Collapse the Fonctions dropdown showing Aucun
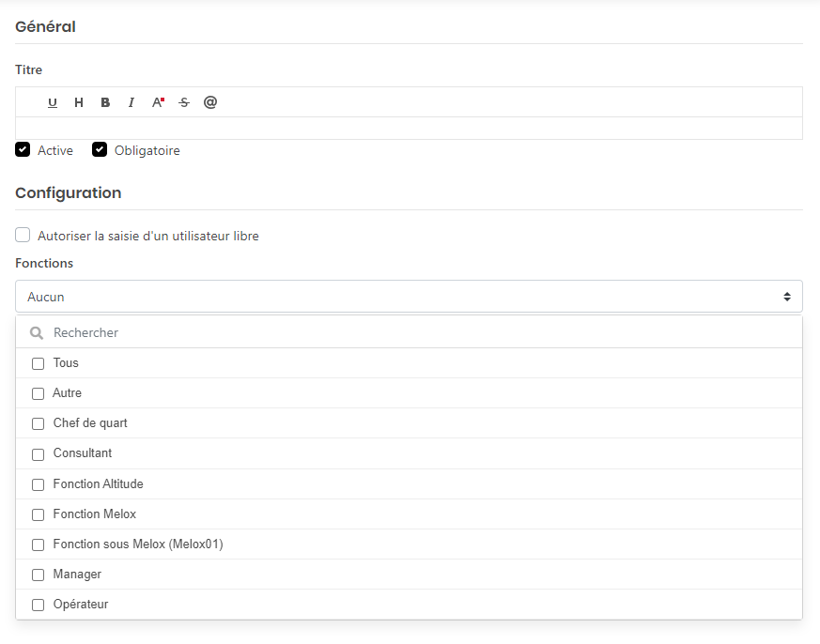This screenshot has width=820, height=644. [409, 297]
